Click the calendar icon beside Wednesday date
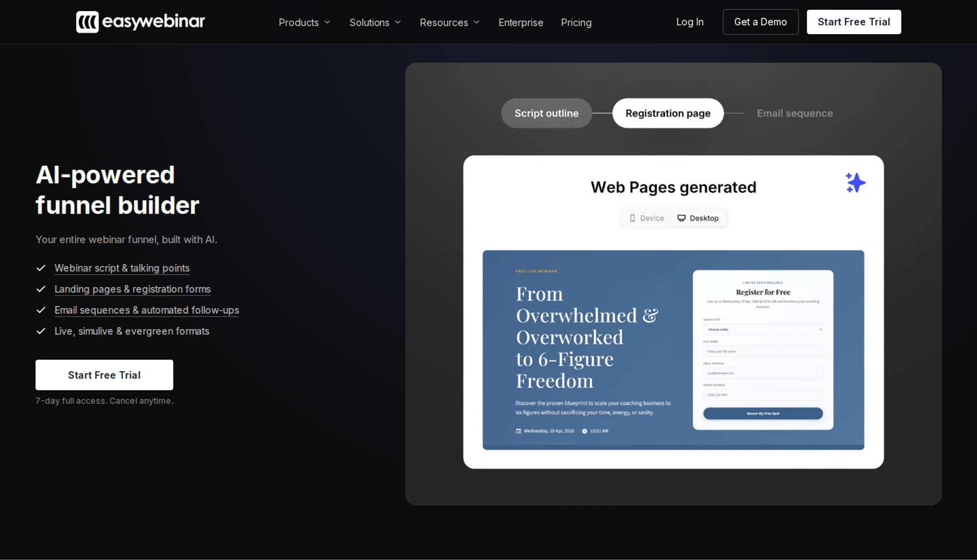This screenshot has width=977, height=560. 519,431
